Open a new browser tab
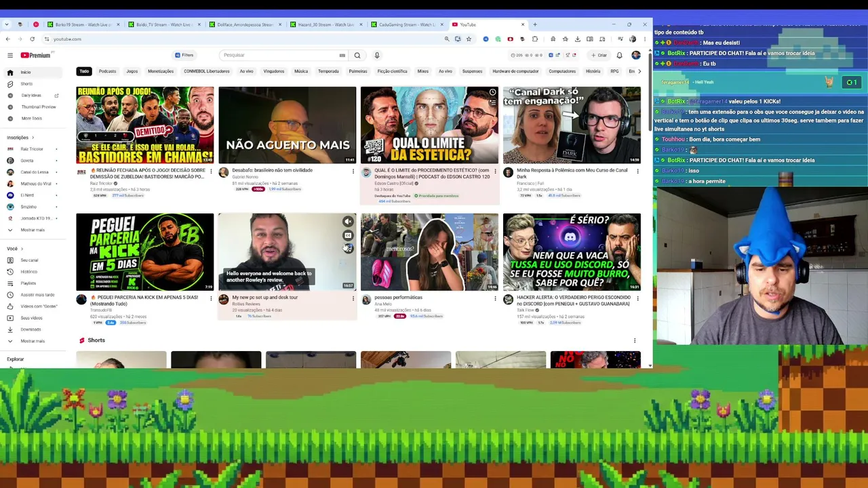This screenshot has height=488, width=868. 535,24
